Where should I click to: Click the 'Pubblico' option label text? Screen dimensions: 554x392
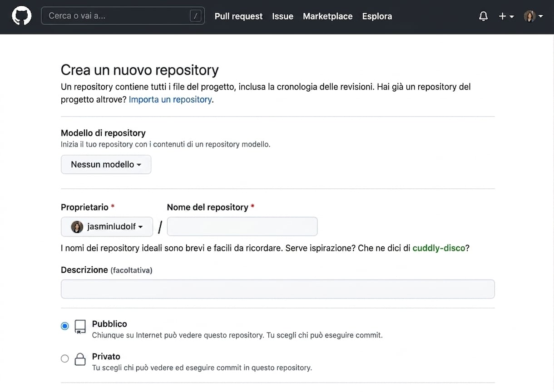(109, 324)
